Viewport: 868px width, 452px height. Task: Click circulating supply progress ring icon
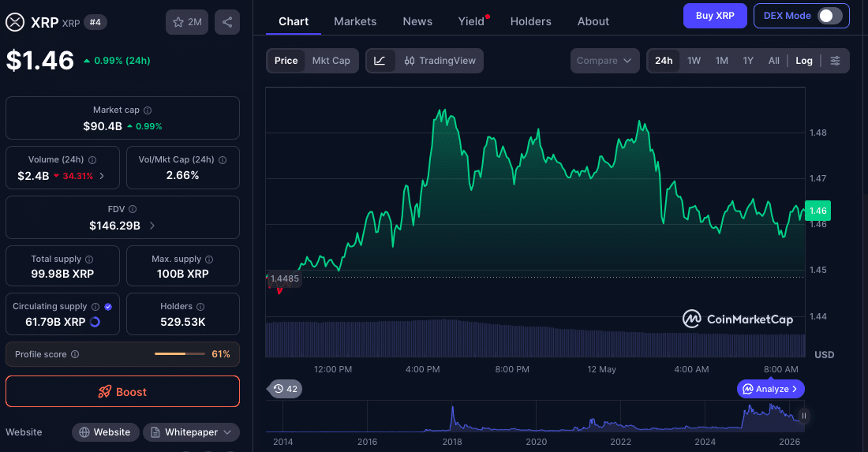point(95,322)
